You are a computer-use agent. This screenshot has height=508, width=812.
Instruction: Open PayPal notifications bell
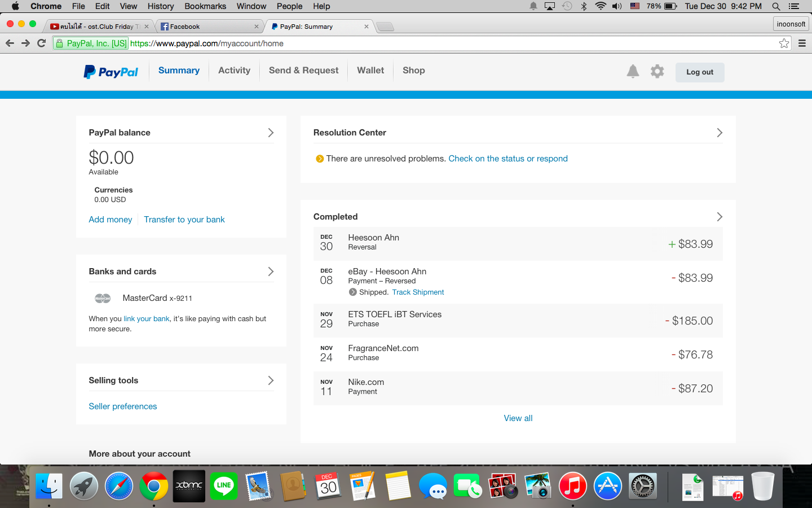click(x=633, y=71)
